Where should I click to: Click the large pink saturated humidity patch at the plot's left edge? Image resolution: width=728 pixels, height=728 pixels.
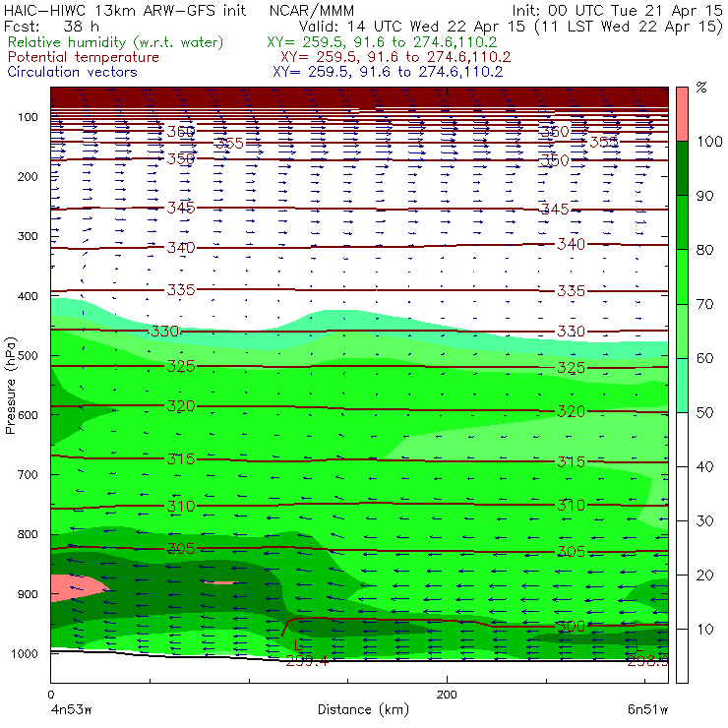click(75, 588)
